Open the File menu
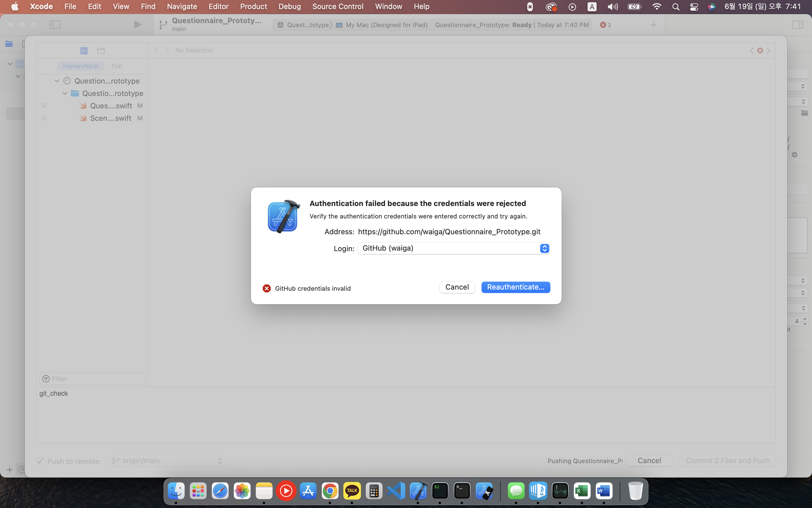The width and height of the screenshot is (812, 508). pos(70,6)
